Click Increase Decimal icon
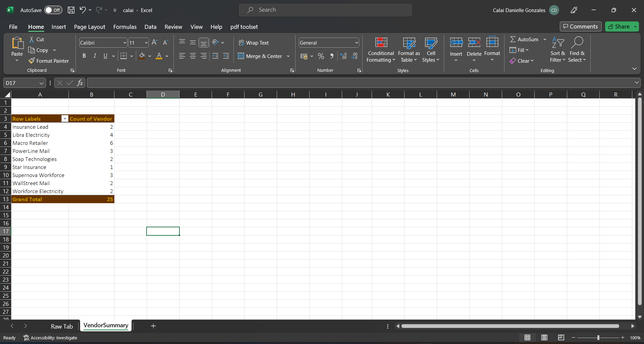 343,56
